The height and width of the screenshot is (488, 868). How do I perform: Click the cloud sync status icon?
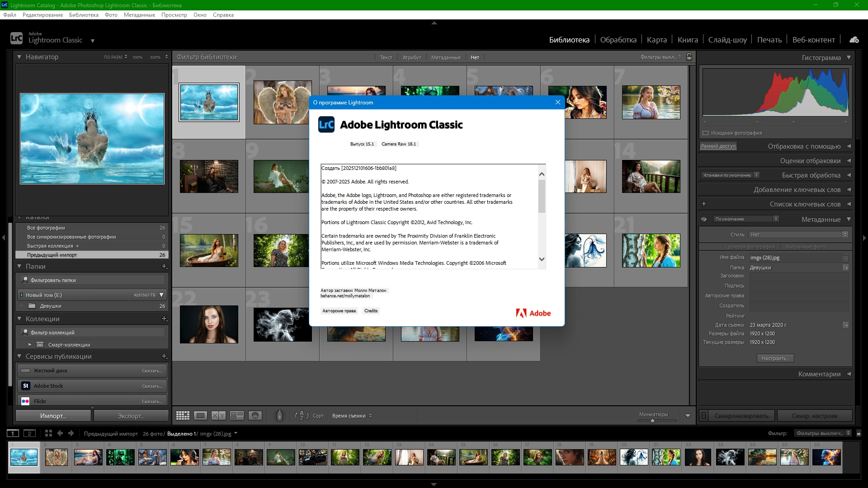[x=854, y=40]
